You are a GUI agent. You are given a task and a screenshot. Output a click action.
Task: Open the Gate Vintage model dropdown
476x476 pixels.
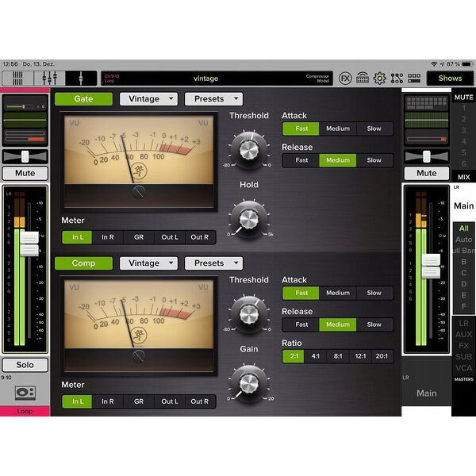(149, 99)
